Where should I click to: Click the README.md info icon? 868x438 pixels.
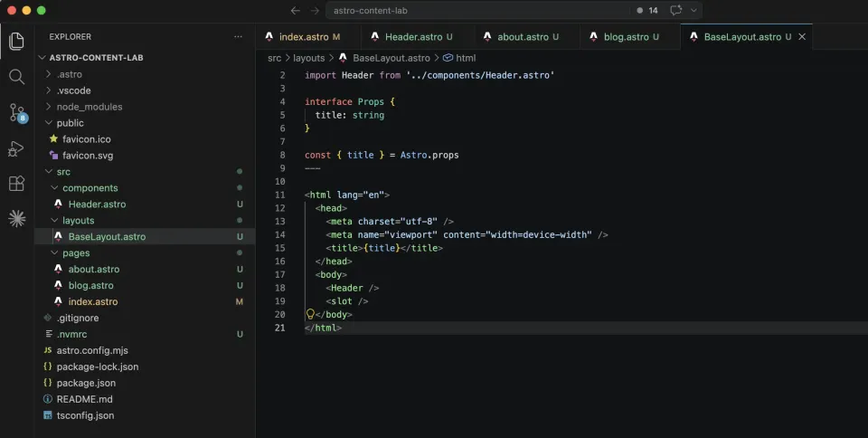[48, 399]
